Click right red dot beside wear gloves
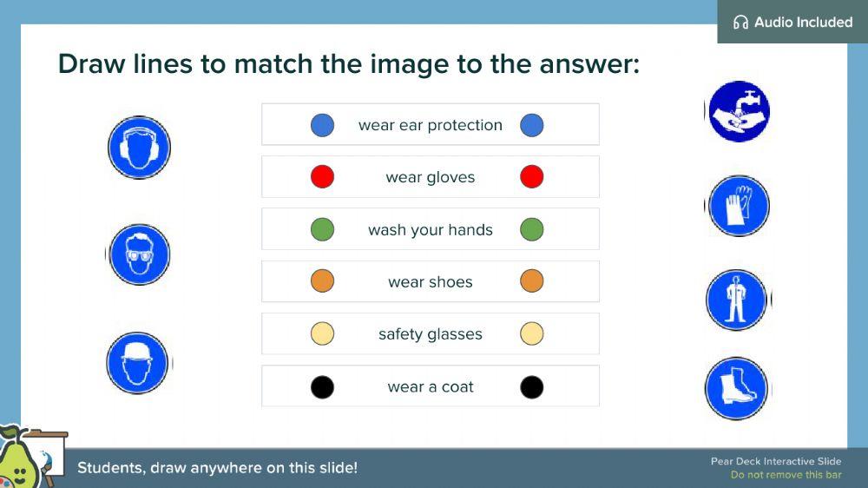Image resolution: width=868 pixels, height=488 pixels. 531,177
